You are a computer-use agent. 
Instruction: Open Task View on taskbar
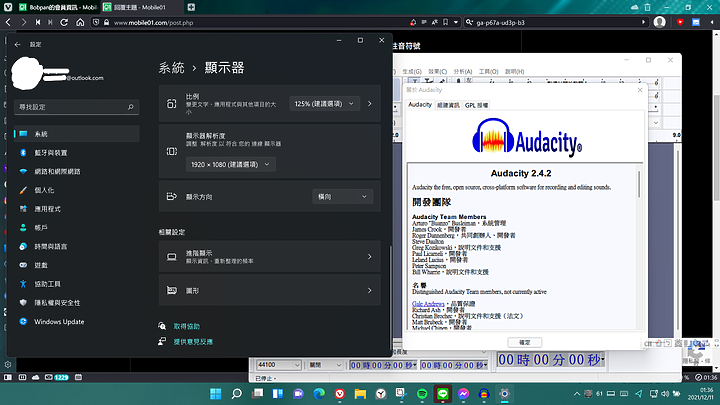point(258,394)
